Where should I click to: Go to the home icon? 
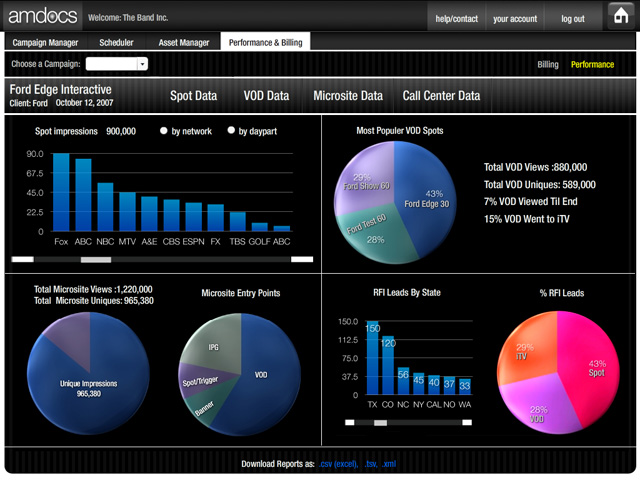click(621, 16)
